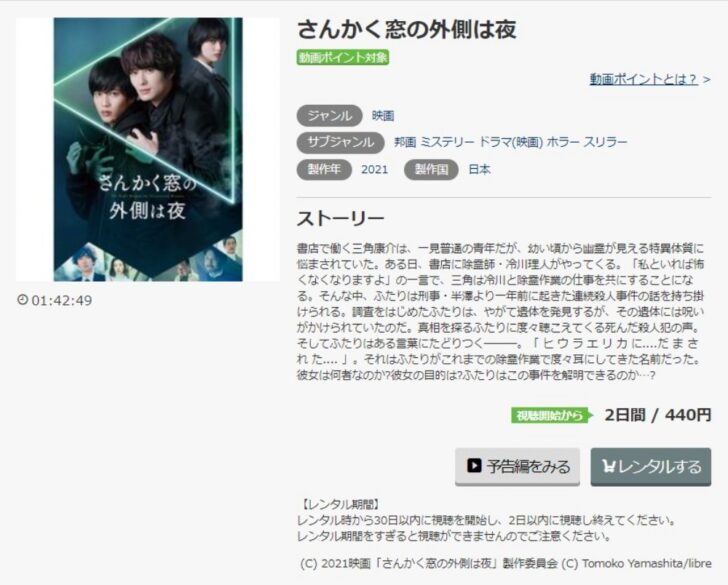The image size is (728, 585).
Task: Click the 2021 production year link
Action: click(x=374, y=169)
